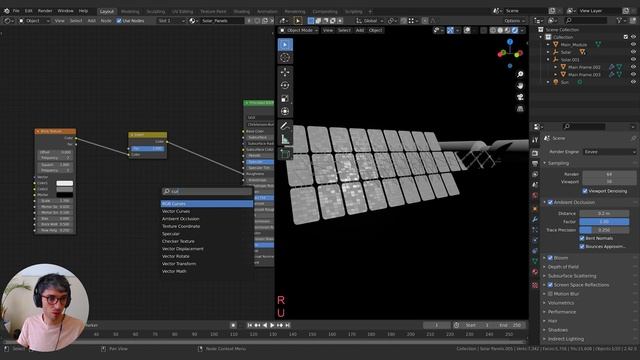Open the Modifiers wrench properties tab
This screenshot has width=640, height=360.
pos(535,219)
